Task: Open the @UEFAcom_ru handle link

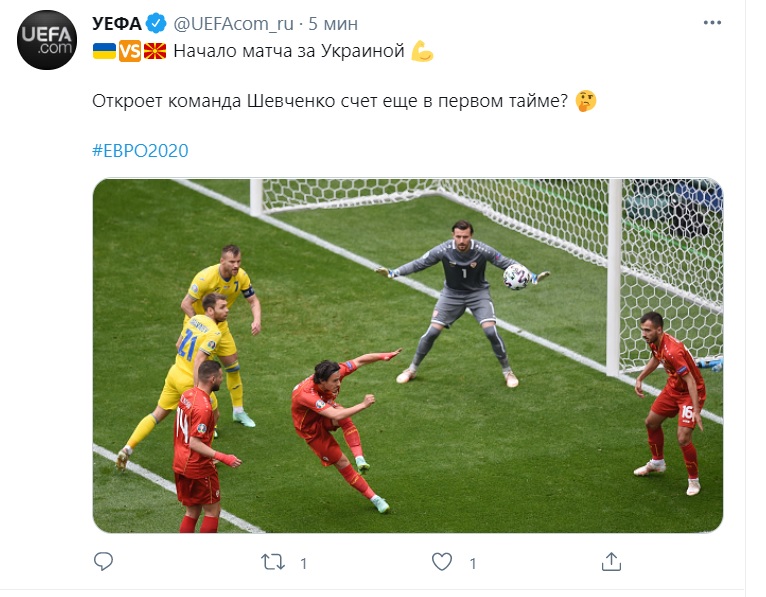Action: pos(234,23)
